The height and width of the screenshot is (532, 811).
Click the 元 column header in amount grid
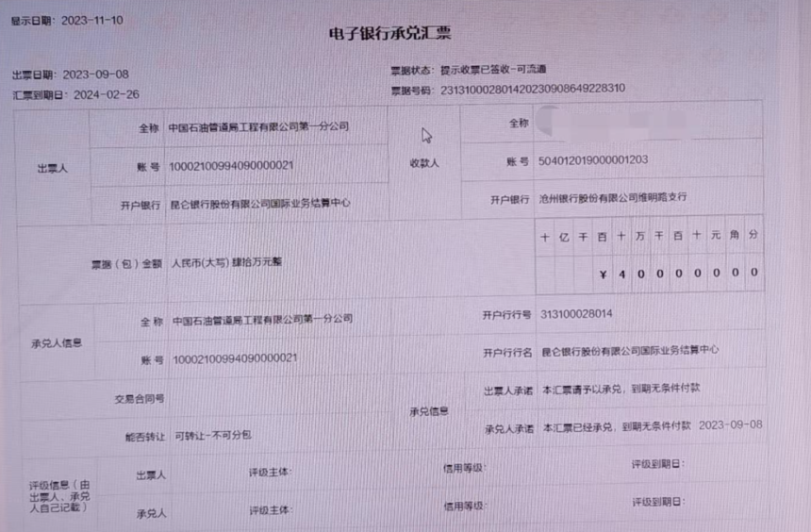[716, 235]
